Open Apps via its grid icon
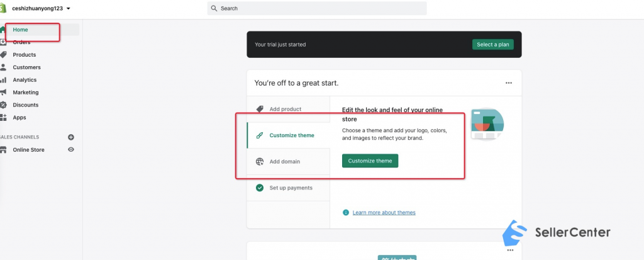Image resolution: width=644 pixels, height=260 pixels. point(3,118)
